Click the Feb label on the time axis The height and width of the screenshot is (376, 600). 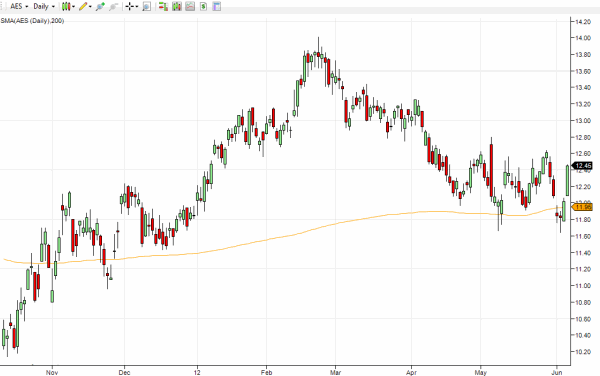266,372
